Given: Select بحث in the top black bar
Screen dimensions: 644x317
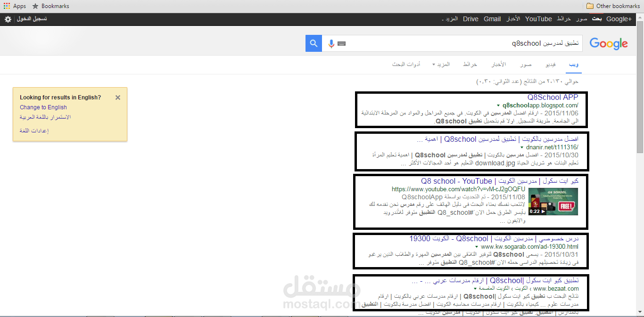Looking at the screenshot, I should pyautogui.click(x=597, y=19).
